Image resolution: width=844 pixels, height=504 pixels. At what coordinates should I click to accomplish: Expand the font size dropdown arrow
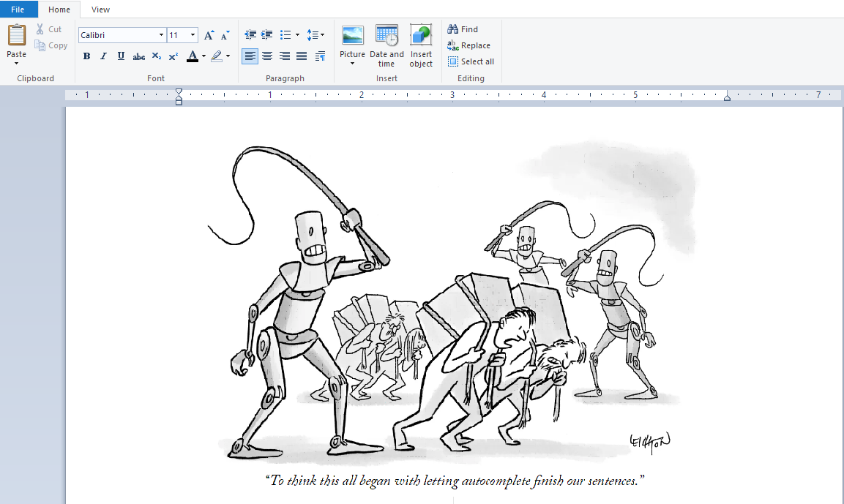(x=193, y=35)
